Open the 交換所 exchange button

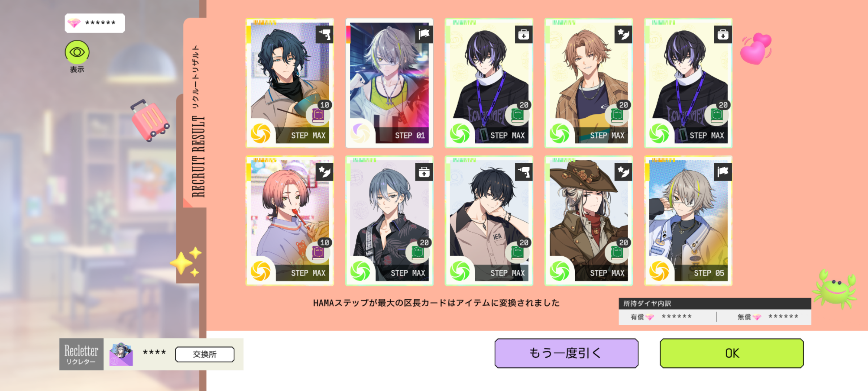click(205, 354)
